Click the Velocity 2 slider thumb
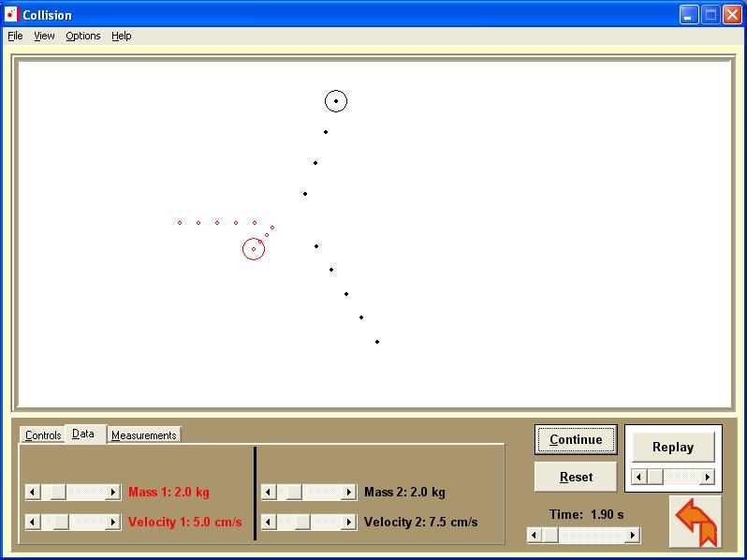This screenshot has height=560, width=747. pyautogui.click(x=302, y=522)
